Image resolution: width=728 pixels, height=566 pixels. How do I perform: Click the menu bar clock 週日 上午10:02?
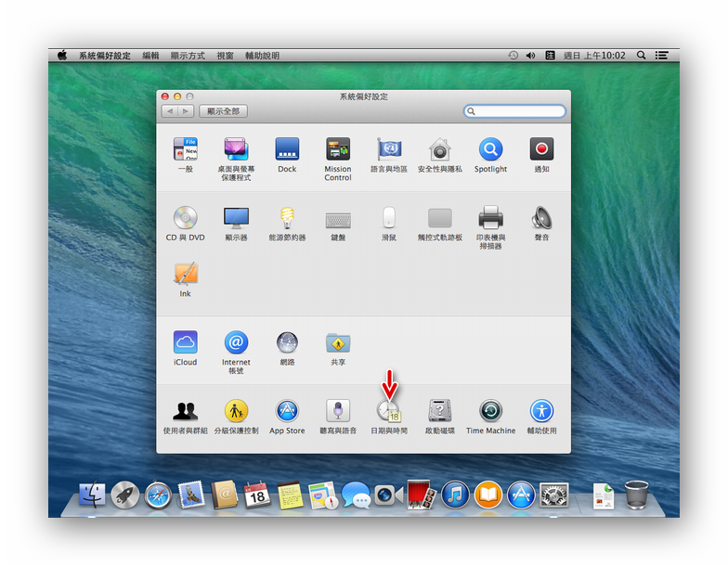594,56
